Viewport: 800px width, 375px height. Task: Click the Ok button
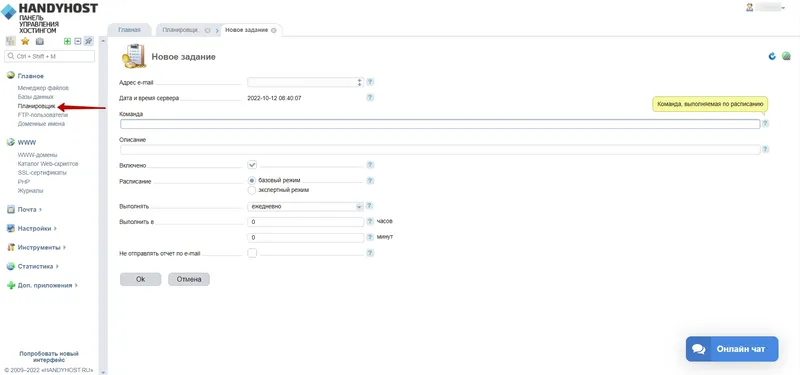140,279
